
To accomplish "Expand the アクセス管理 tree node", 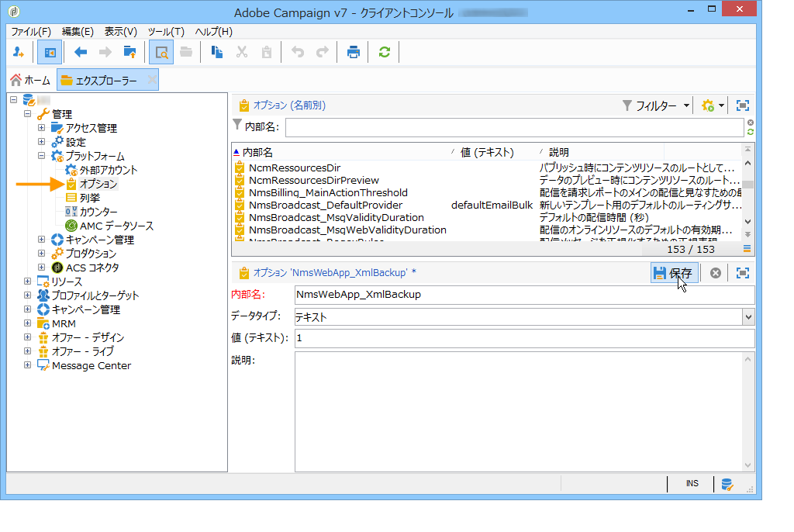I will (42, 128).
